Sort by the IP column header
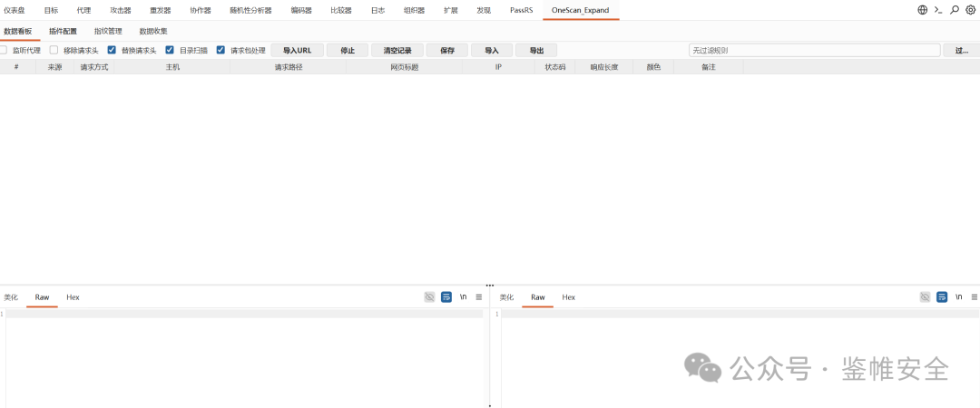The image size is (980, 408). (x=498, y=67)
